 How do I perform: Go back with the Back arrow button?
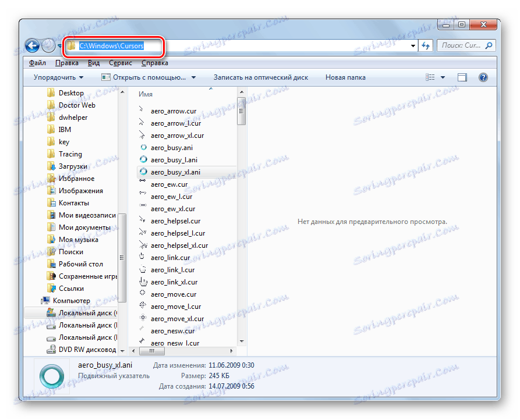tap(33, 46)
